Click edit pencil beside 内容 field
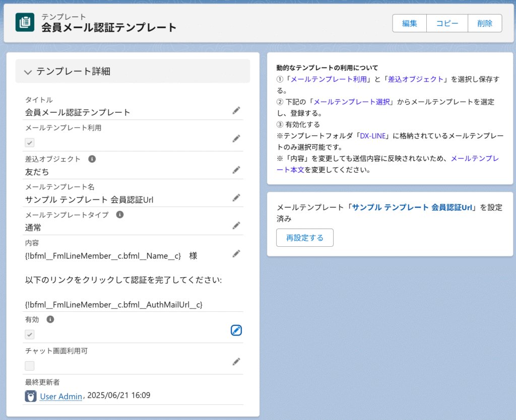 236,254
